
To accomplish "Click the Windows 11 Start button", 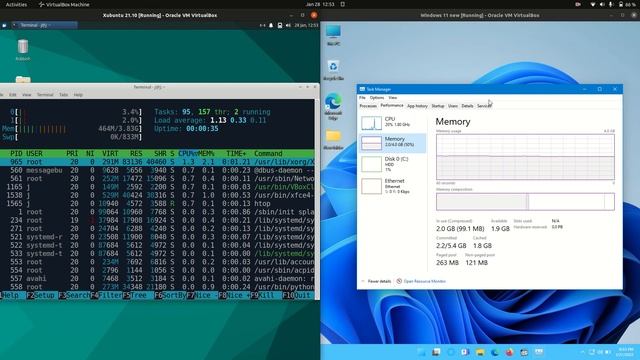I will [x=421, y=352].
